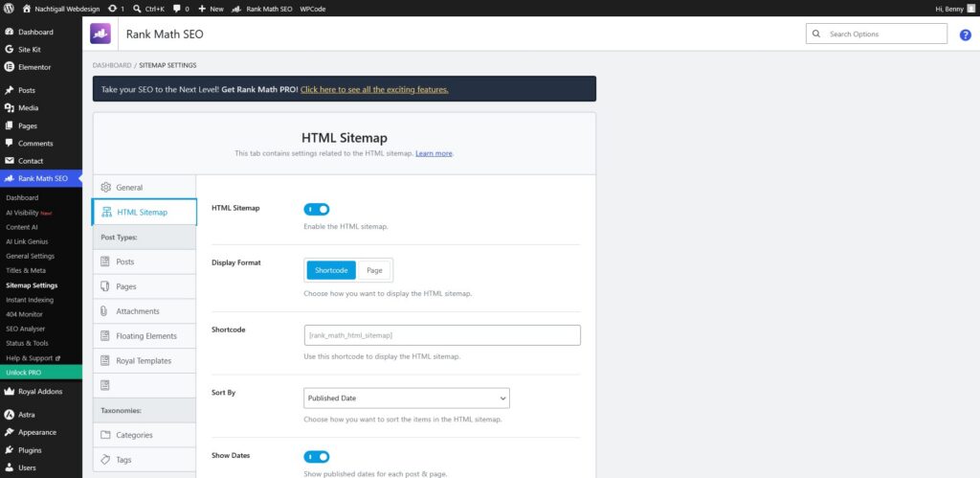Open the Contact menu item
This screenshot has height=478, width=980.
[x=40, y=161]
